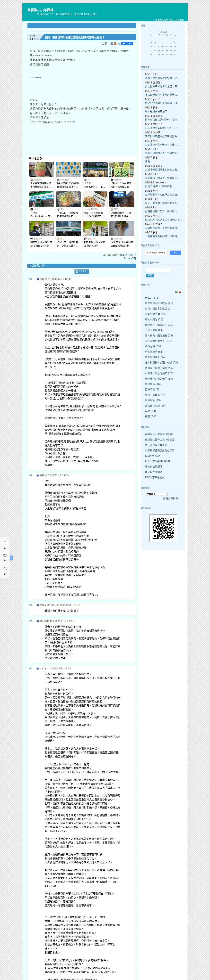
Task: Open the 留言(5) link under post
Action: [132, 255]
